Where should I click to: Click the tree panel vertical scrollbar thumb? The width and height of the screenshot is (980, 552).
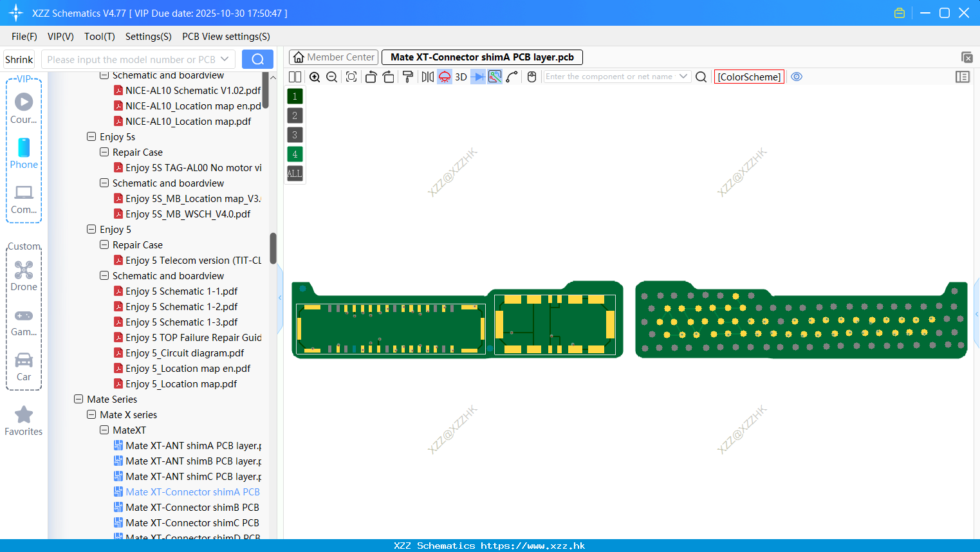[x=273, y=248]
